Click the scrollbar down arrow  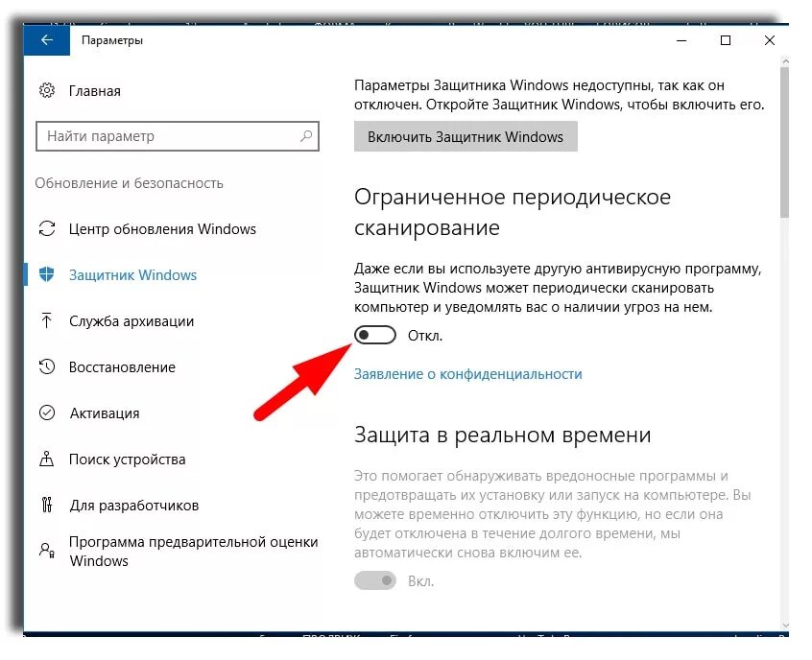pos(785,625)
